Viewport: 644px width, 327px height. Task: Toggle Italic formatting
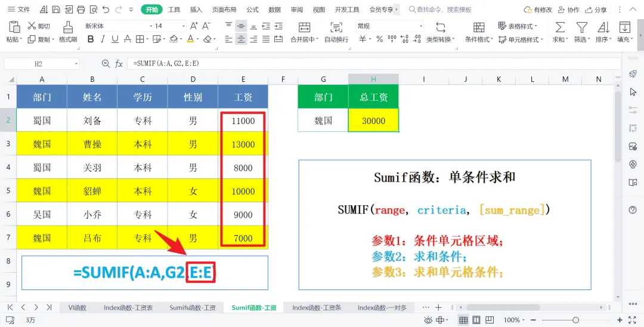[x=103, y=39]
